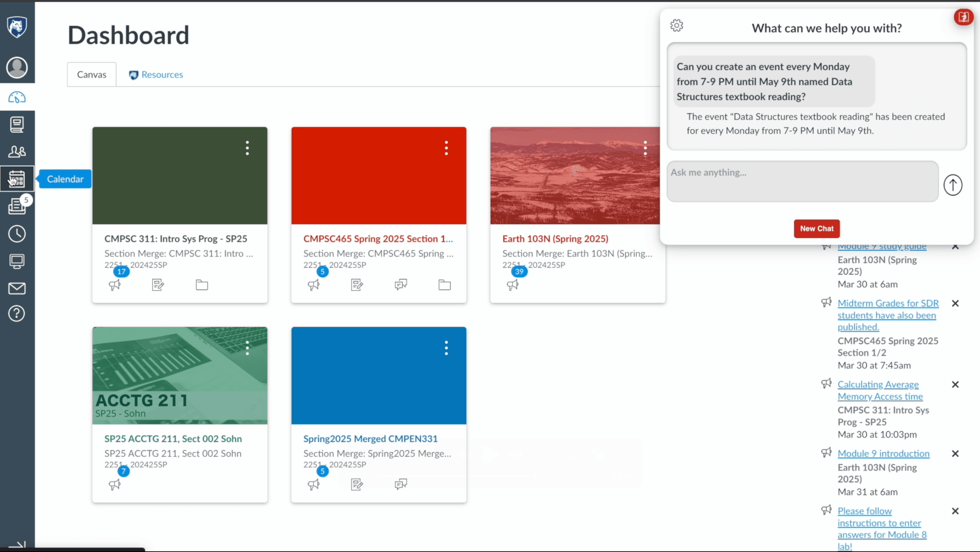Image resolution: width=980 pixels, height=552 pixels.
Task: Open the Inbox icon showing 5 notifications
Action: pos(17,207)
